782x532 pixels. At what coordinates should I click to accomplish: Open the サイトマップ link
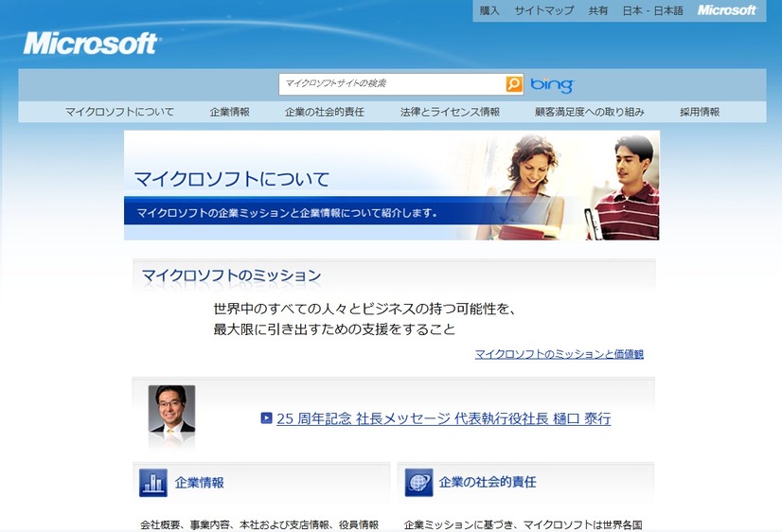tap(544, 10)
